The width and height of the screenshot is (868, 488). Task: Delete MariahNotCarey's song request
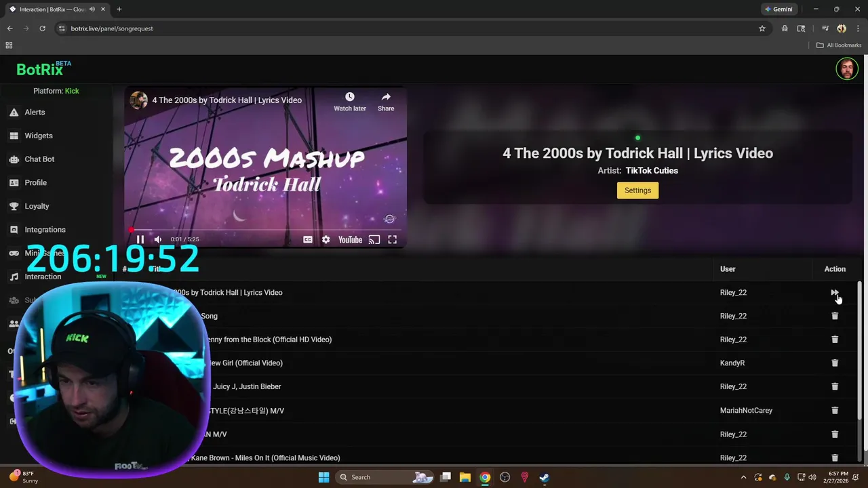tap(835, 410)
